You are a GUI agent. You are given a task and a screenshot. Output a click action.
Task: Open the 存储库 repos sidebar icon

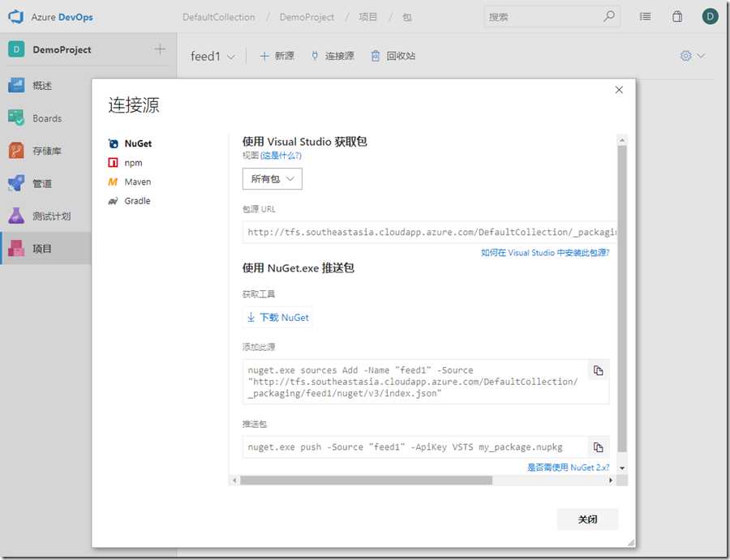click(x=16, y=151)
